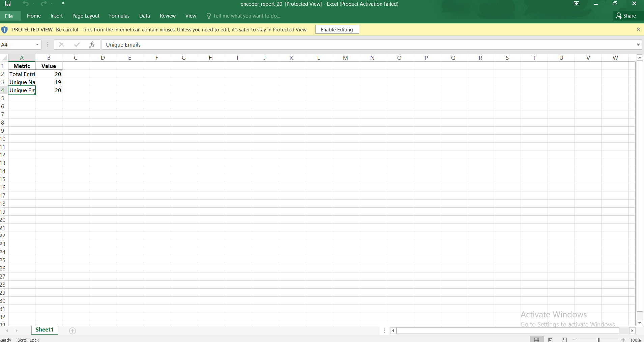Click the Share button
The width and height of the screenshot is (644, 342).
[626, 16]
